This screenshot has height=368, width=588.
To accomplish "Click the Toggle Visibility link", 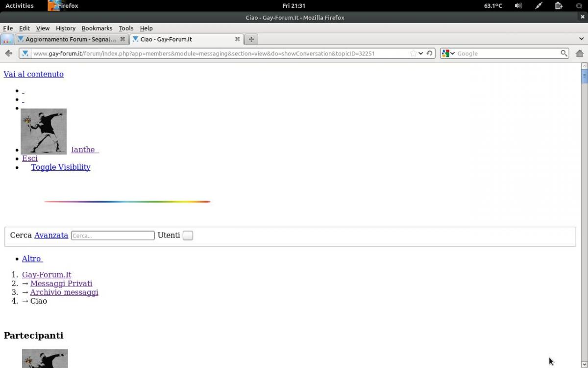I will (61, 167).
